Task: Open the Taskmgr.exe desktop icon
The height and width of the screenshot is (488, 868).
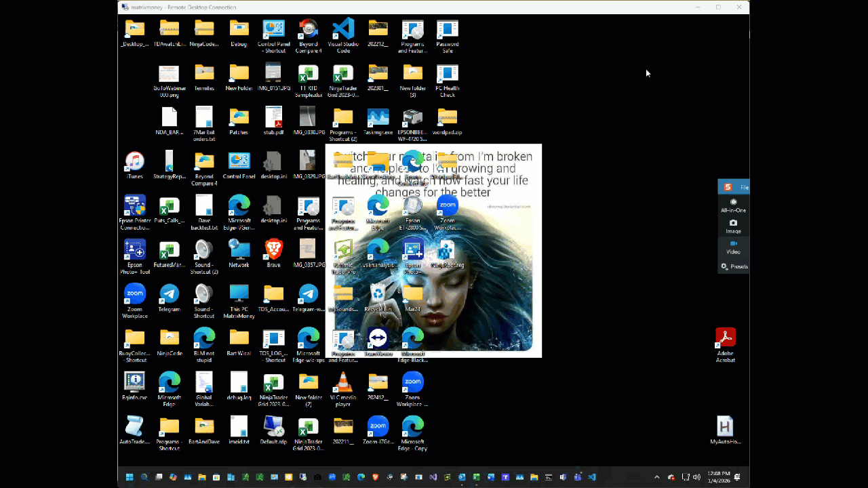Action: tap(378, 118)
